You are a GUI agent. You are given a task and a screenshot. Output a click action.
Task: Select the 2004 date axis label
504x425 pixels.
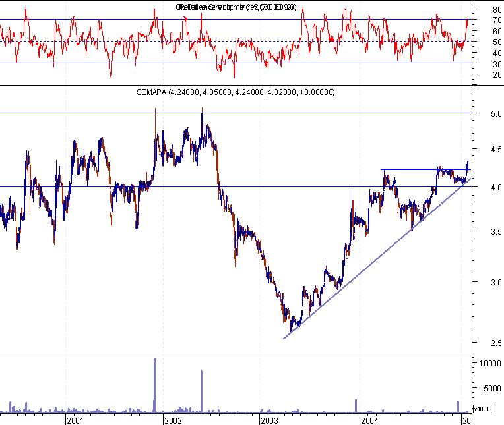tap(369, 420)
